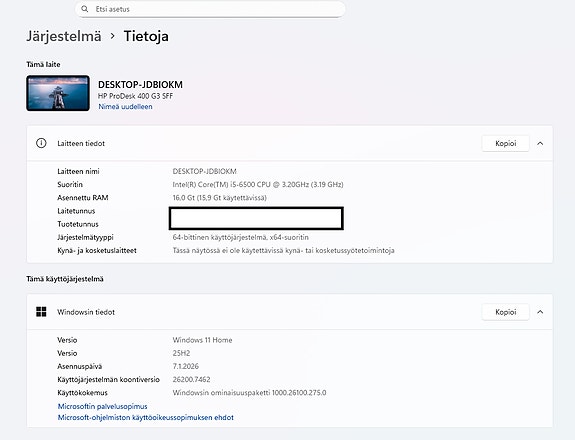Screen dimensions: 575x440
Task: Click the search magnifier icon
Action: 85,9
